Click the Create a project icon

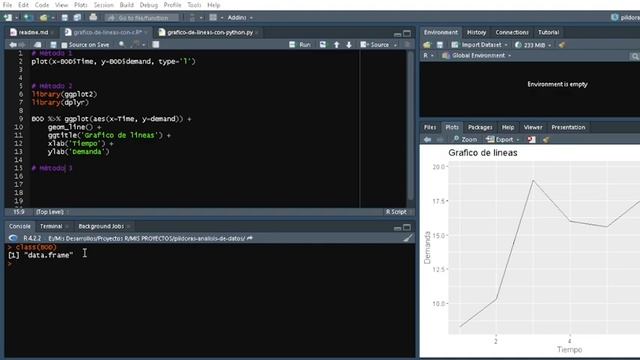tap(28, 18)
